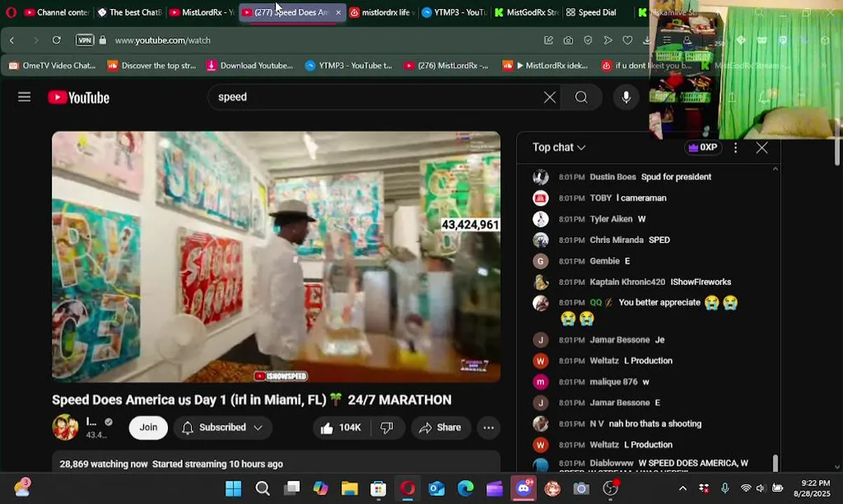The width and height of the screenshot is (843, 504).
Task: Go back to the previous page
Action: (x=12, y=41)
